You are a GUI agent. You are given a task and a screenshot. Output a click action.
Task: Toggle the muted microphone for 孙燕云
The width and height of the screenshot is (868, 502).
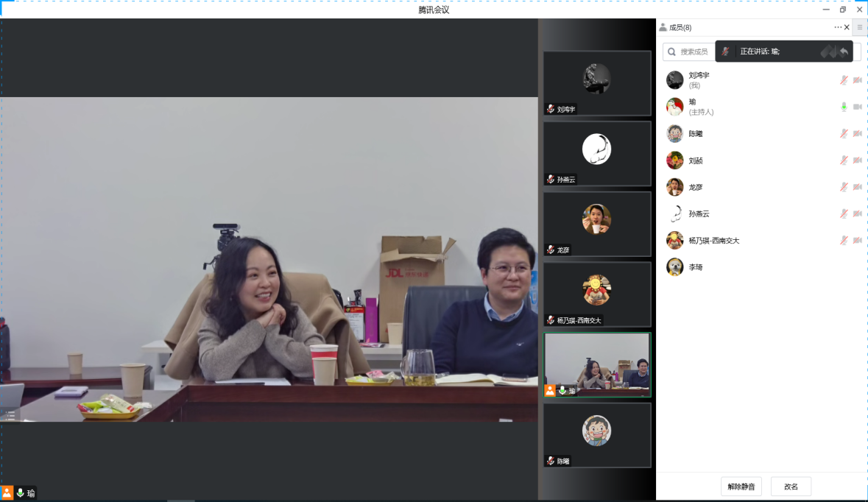point(844,213)
